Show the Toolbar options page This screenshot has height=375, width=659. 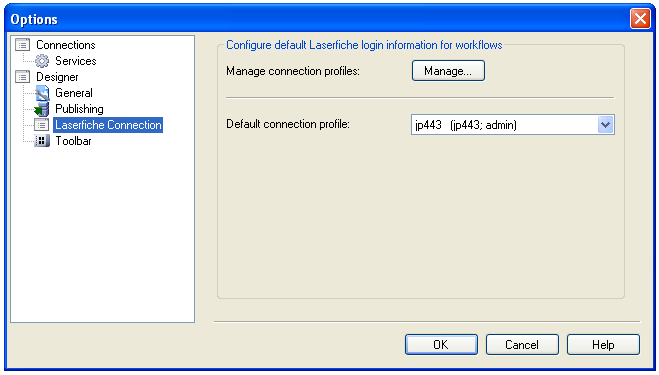tap(74, 141)
